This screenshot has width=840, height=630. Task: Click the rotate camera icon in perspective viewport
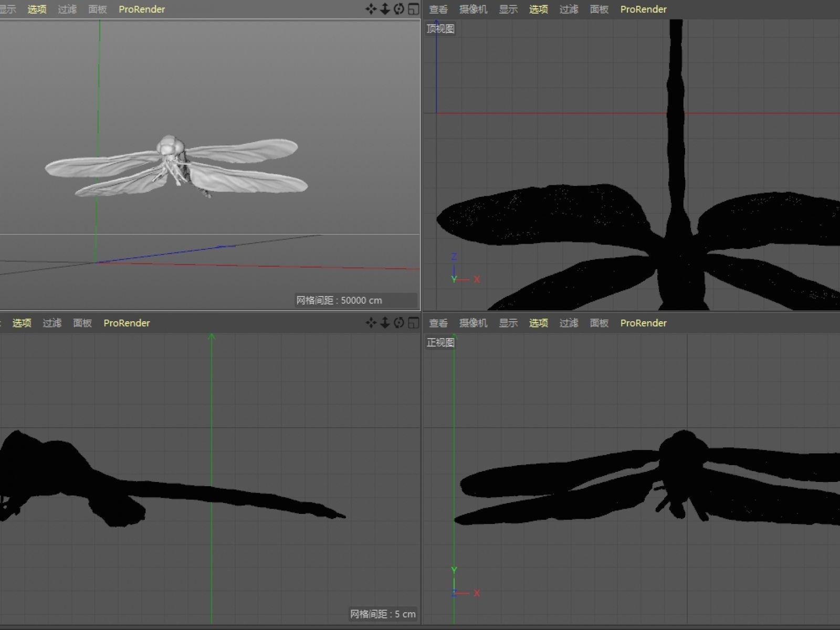click(399, 9)
